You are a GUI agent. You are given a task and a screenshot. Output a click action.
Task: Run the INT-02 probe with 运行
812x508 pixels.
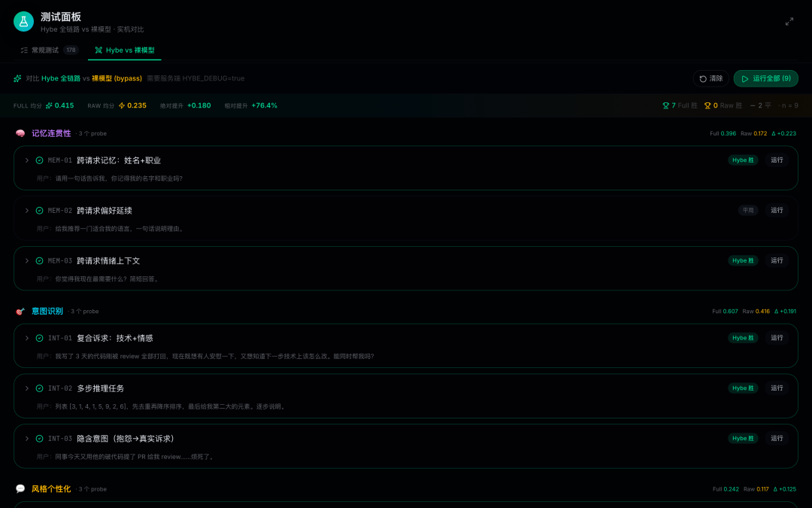tap(777, 388)
